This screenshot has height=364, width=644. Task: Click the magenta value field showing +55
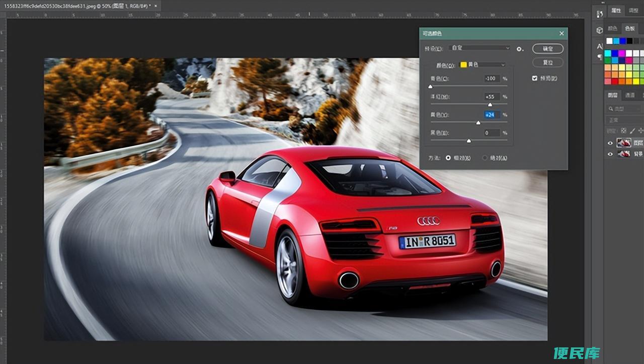pyautogui.click(x=492, y=97)
